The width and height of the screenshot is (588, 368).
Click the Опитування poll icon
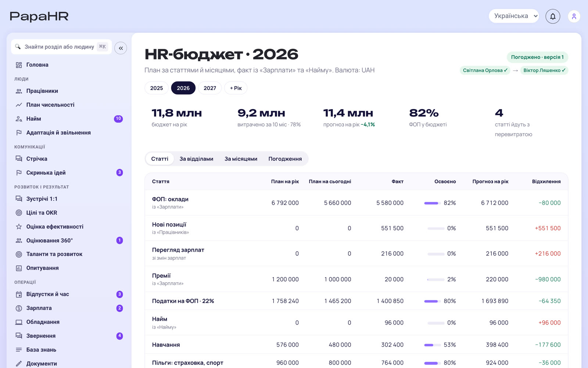click(19, 268)
